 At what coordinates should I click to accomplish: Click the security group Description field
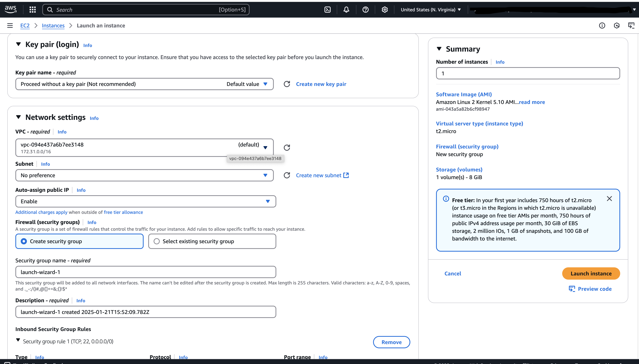(146, 312)
